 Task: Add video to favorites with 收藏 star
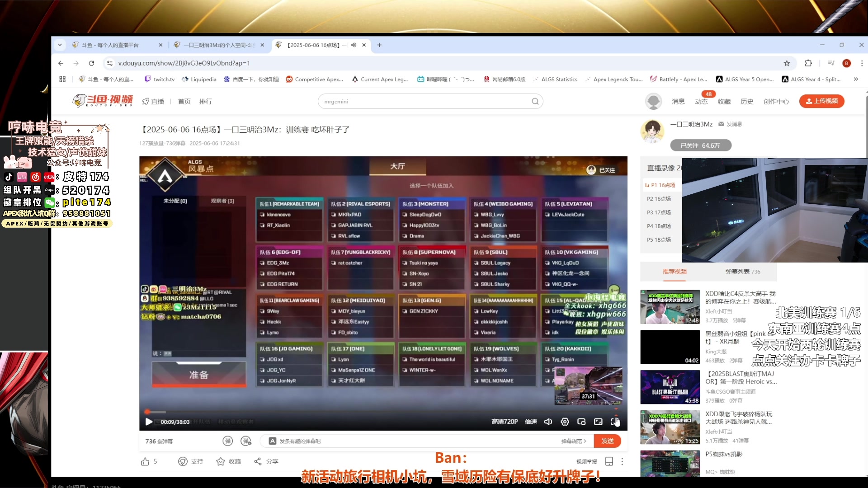coord(221,461)
